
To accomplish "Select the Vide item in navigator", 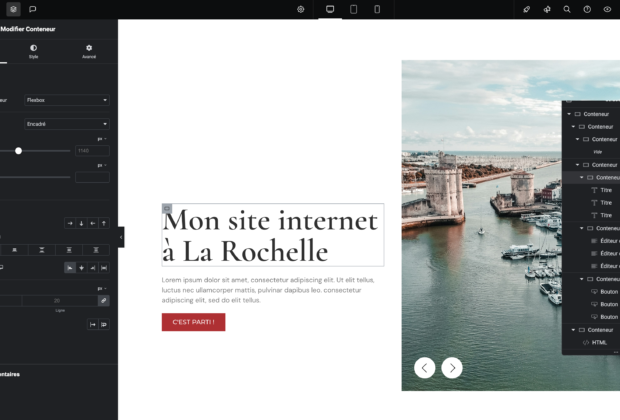I will point(597,152).
